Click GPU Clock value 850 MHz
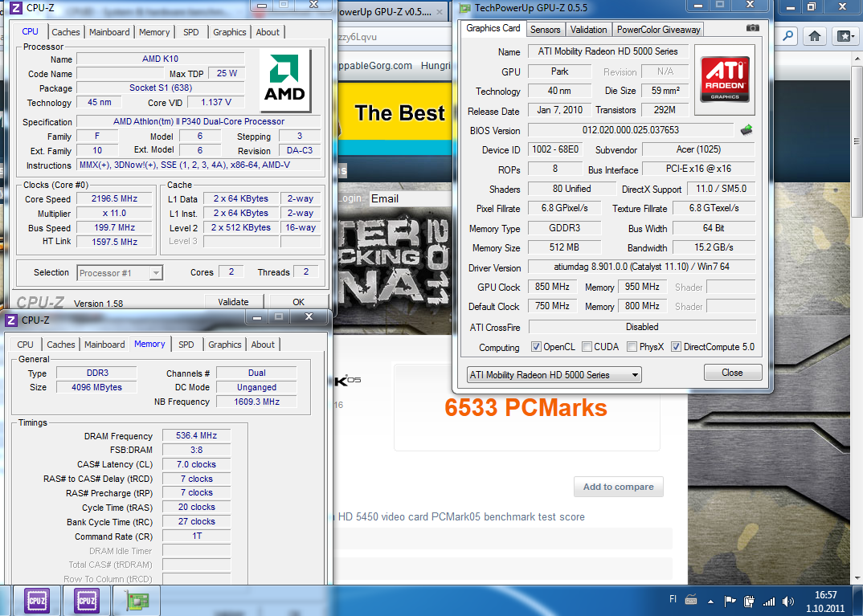The height and width of the screenshot is (616, 863). [x=552, y=287]
